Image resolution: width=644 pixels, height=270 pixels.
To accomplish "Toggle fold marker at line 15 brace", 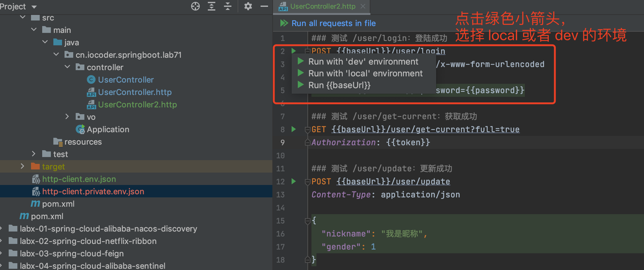I will [x=307, y=221].
